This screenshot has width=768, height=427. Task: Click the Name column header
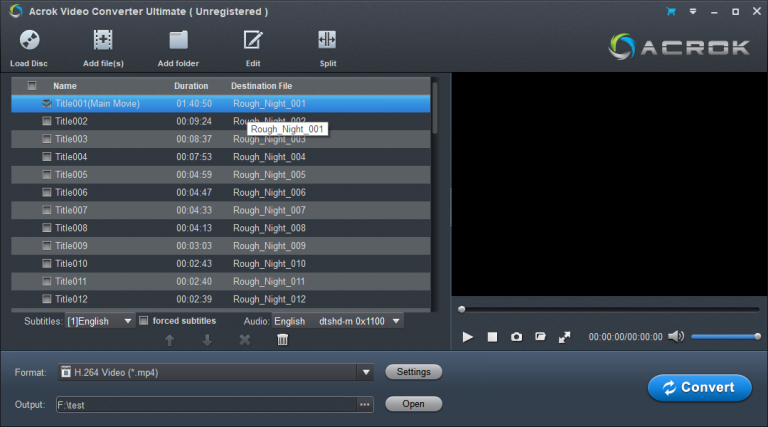[x=65, y=86]
